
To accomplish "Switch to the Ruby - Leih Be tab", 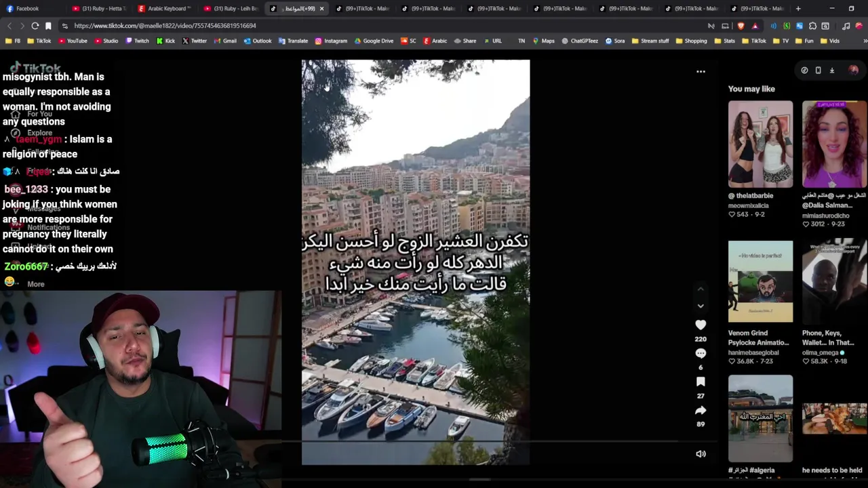I will tap(231, 9).
